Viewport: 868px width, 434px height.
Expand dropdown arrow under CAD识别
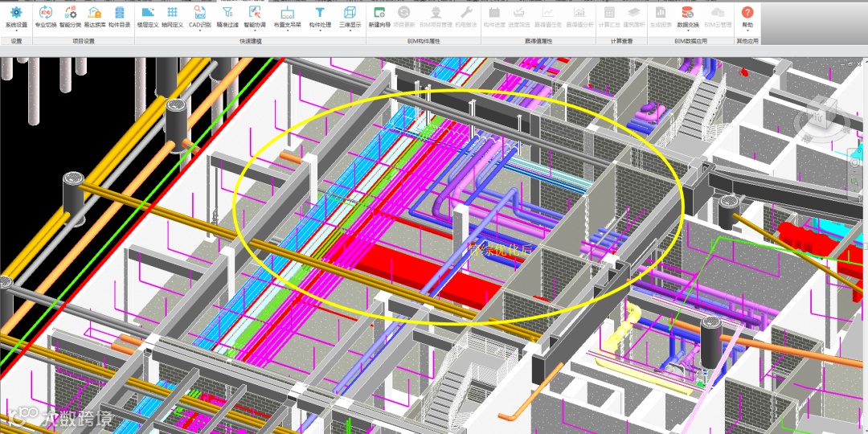pyautogui.click(x=200, y=31)
